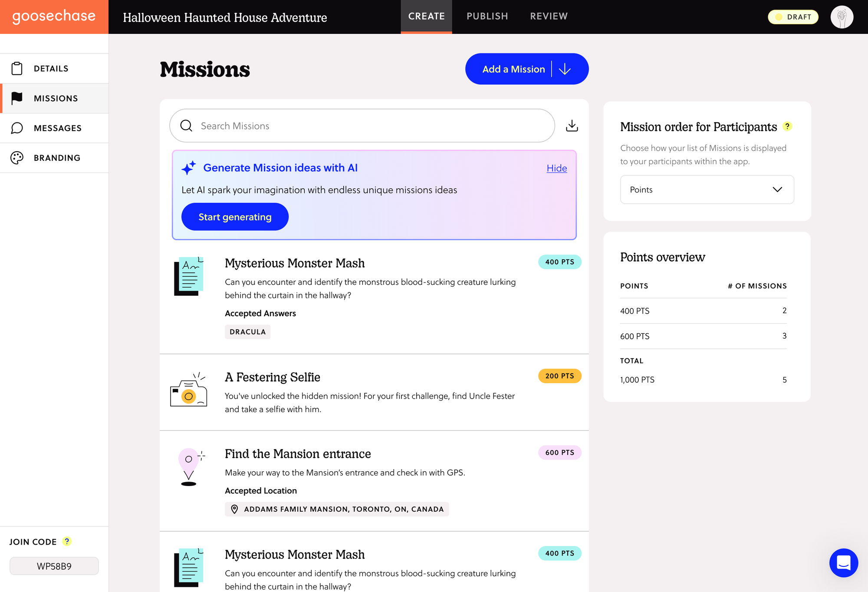Click the Join Code help icon

(66, 541)
